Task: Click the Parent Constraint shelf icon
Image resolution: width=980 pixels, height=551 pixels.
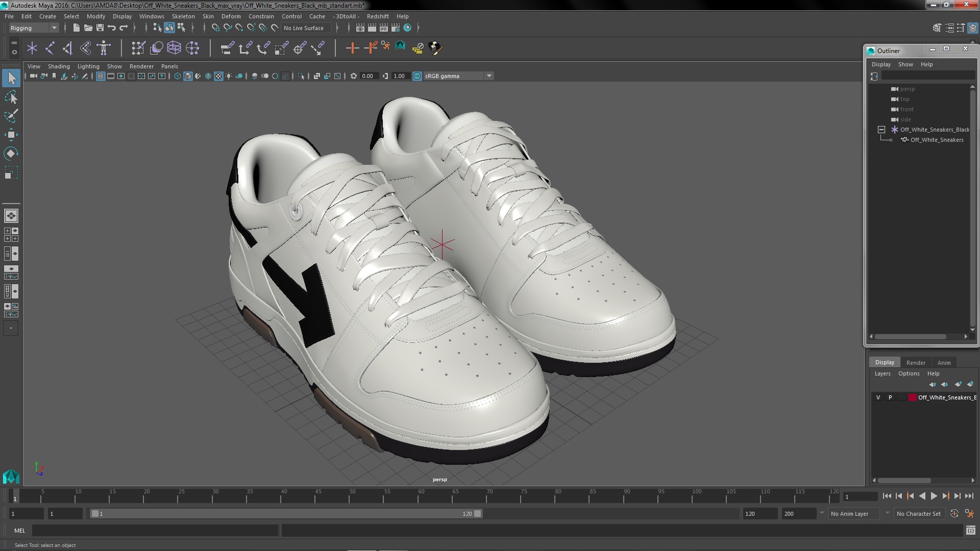Action: 227,48
